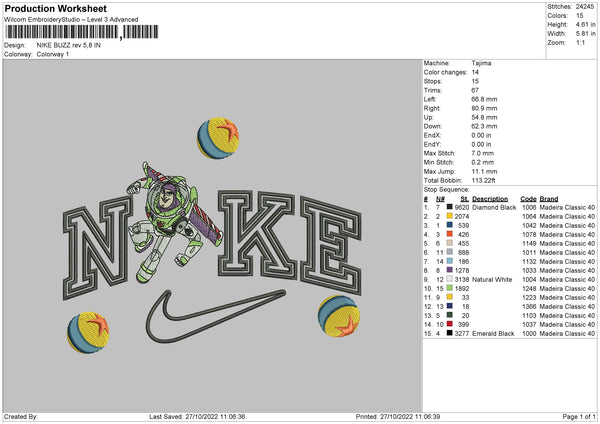This screenshot has width=600, height=424.
Task: Click the Nike swoosh in the design preview
Action: point(215,315)
